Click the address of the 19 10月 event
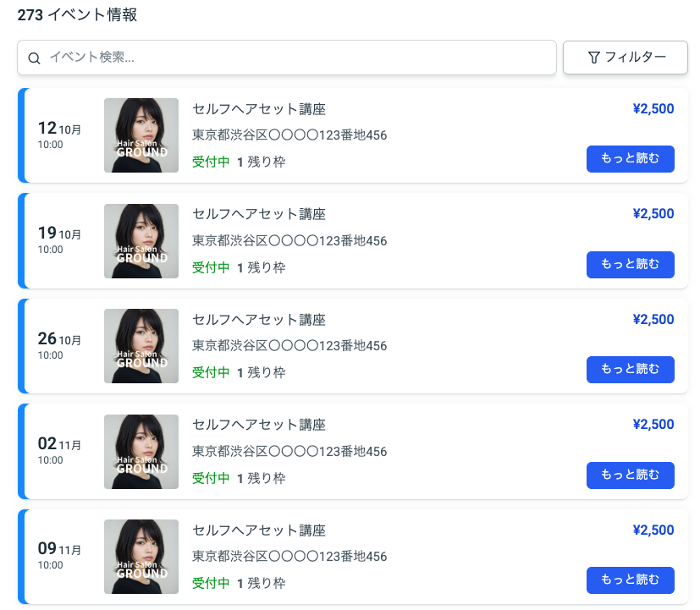Screen dimensions: 700x610 (x=289, y=241)
